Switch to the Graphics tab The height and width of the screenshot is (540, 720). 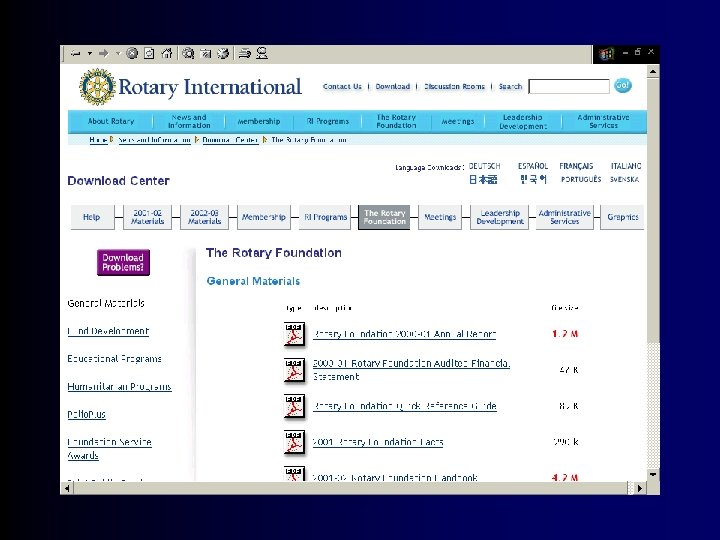coord(622,217)
